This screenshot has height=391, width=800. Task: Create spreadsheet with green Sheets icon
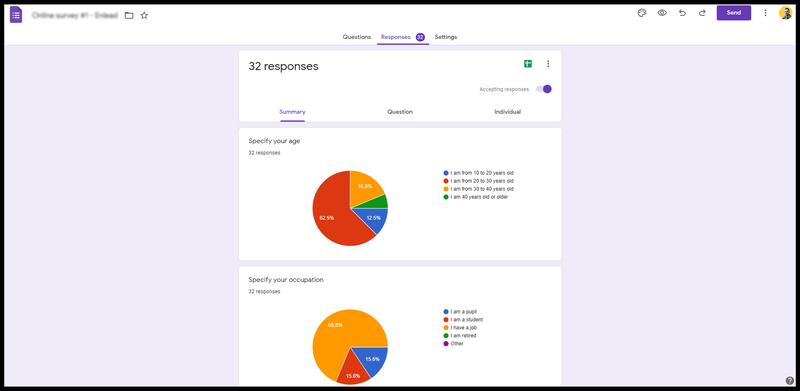[528, 64]
